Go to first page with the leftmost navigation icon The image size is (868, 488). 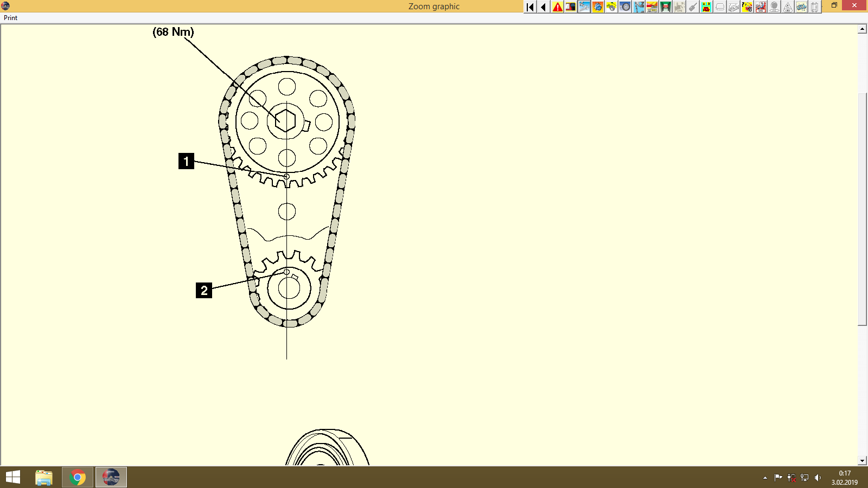pyautogui.click(x=528, y=7)
